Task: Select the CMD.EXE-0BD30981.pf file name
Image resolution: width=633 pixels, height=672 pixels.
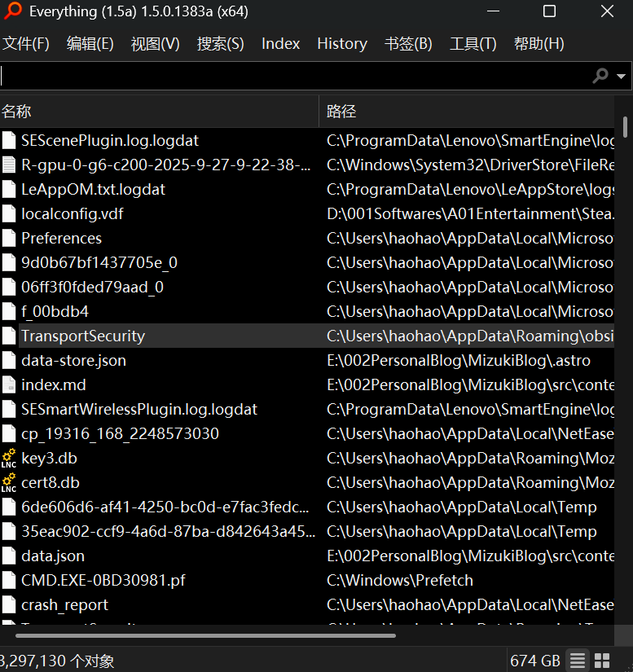Action: click(x=103, y=580)
